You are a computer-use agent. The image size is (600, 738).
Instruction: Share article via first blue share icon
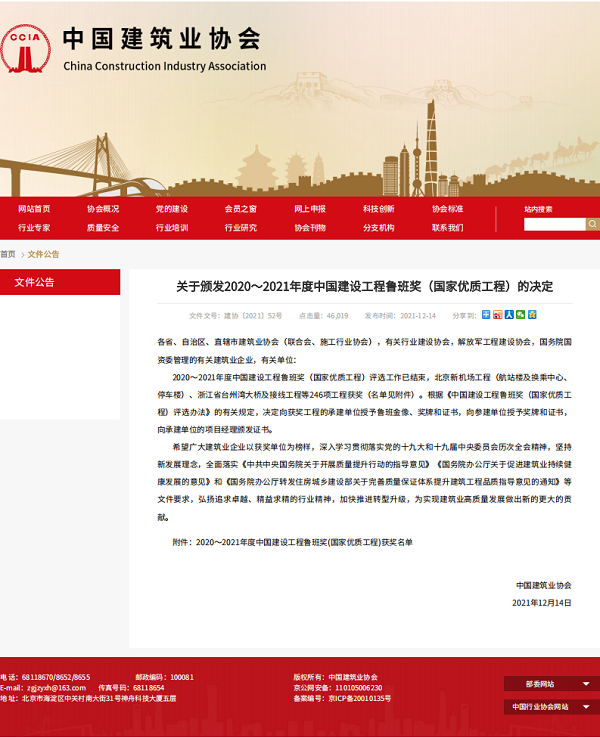point(488,314)
